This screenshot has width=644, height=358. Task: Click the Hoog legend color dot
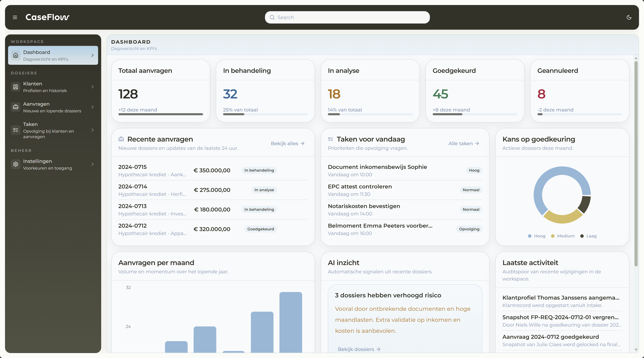(530, 236)
